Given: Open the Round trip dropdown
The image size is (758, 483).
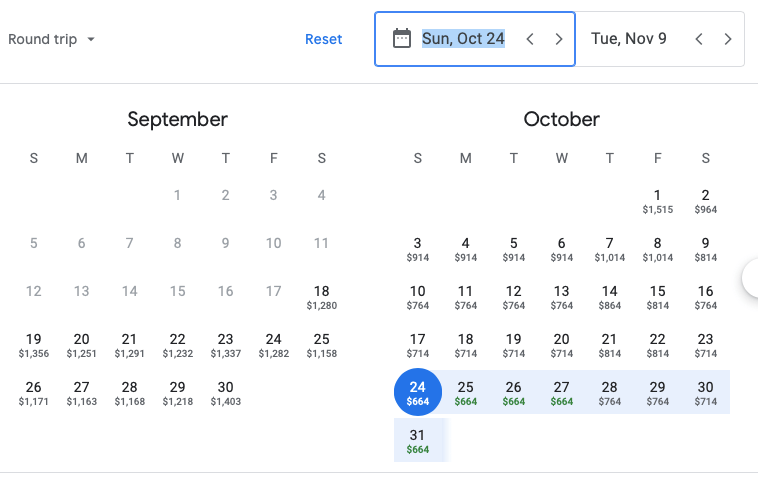Looking at the screenshot, I should (x=52, y=39).
